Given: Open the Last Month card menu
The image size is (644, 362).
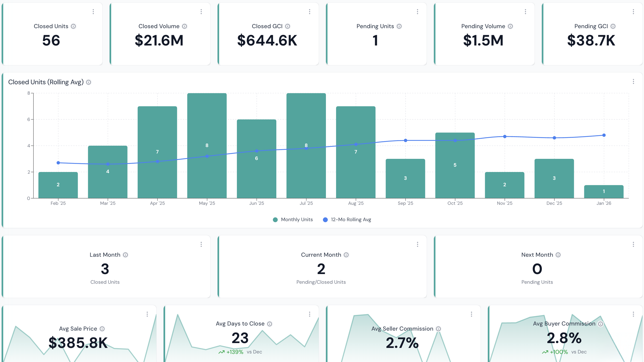Looking at the screenshot, I should click(201, 244).
